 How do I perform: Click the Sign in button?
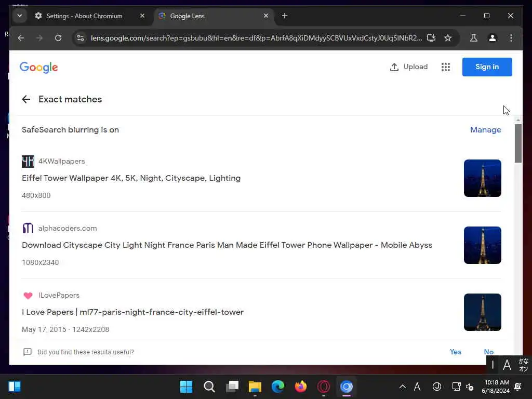click(x=487, y=67)
